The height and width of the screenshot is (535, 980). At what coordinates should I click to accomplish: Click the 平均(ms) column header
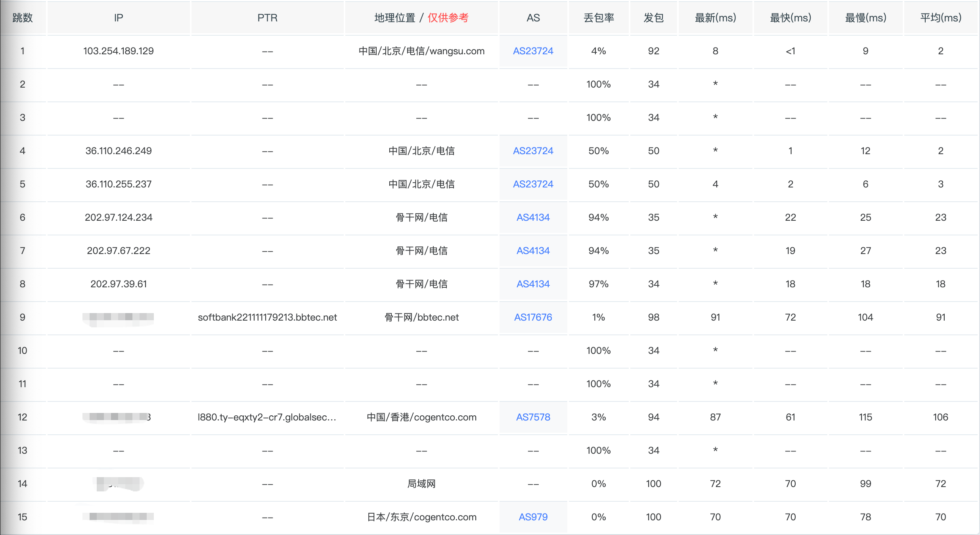(940, 18)
